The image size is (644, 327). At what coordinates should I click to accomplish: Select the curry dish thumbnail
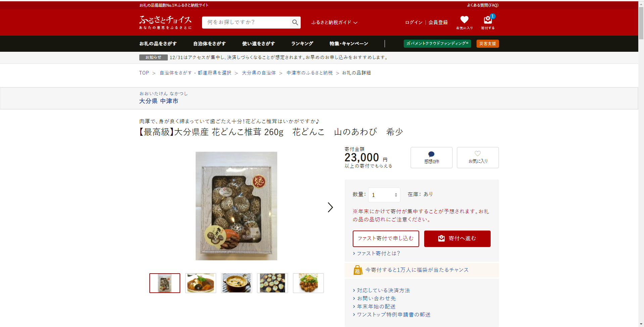pyautogui.click(x=201, y=283)
